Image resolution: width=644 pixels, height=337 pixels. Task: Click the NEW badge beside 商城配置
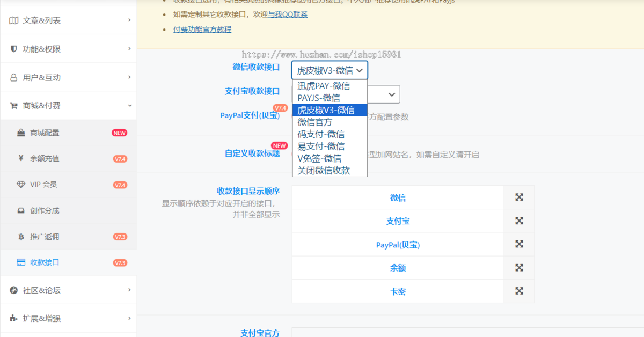pyautogui.click(x=120, y=133)
